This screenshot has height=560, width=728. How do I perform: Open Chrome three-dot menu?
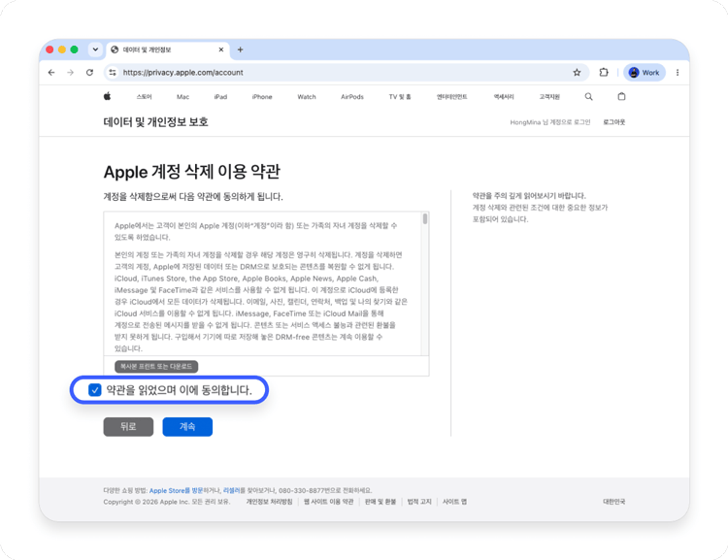point(678,73)
